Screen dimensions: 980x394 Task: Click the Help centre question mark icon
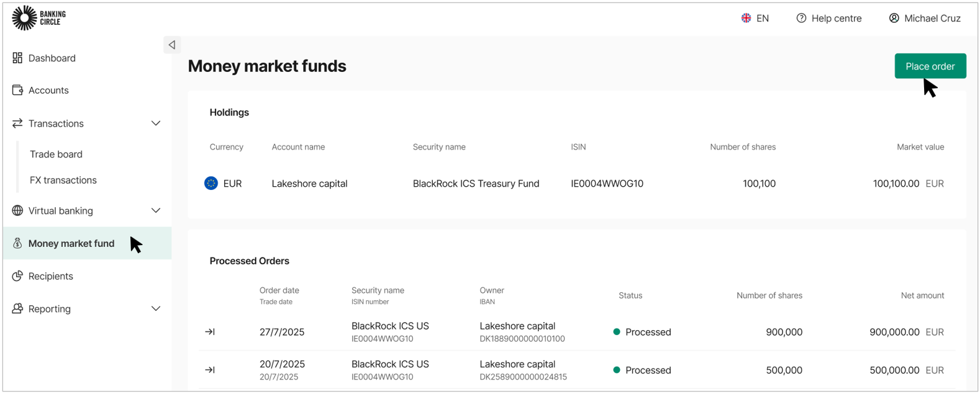point(801,18)
